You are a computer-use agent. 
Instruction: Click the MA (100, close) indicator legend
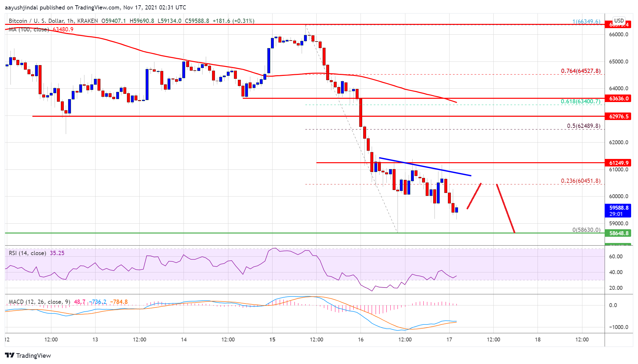coord(29,29)
